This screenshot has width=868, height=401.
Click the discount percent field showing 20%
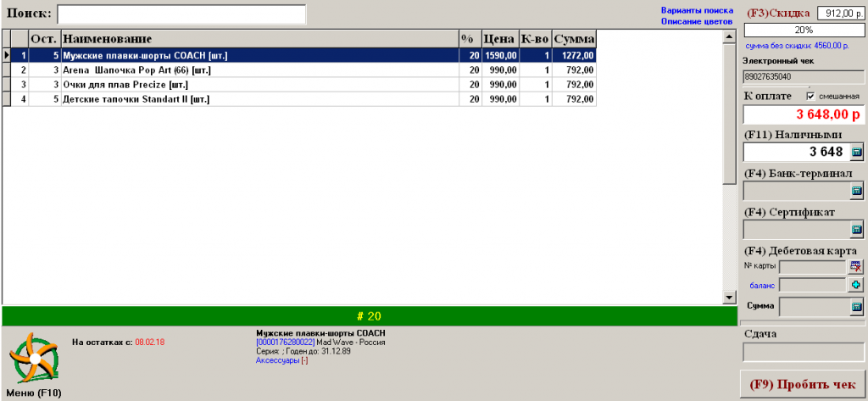(804, 30)
